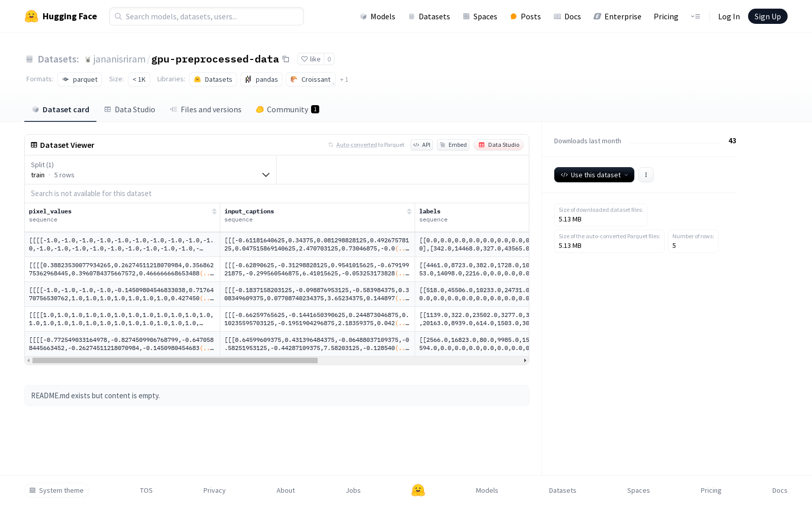
Task: Select input_captions cell starting [[[-0.66259765625
Action: click(x=317, y=319)
